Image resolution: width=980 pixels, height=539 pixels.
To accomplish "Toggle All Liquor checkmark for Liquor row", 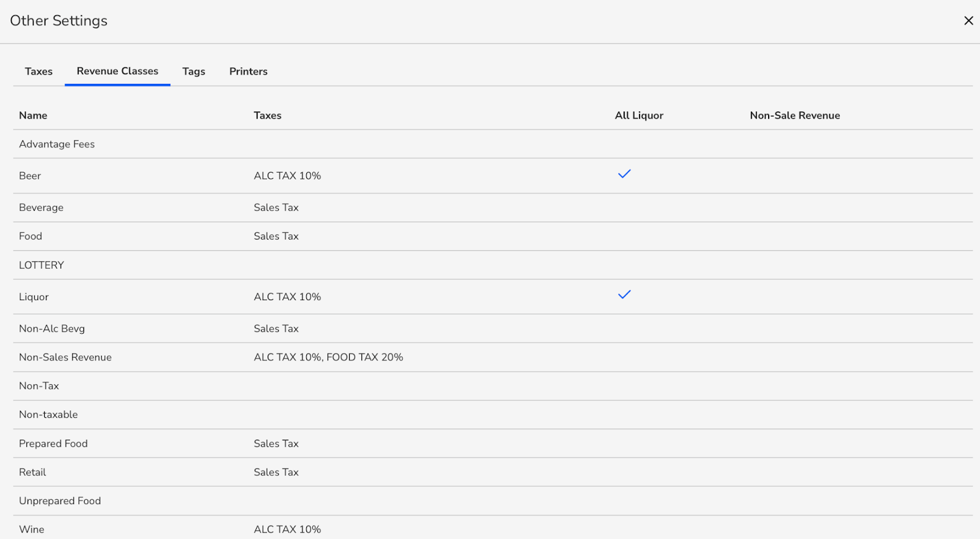I will tap(624, 295).
